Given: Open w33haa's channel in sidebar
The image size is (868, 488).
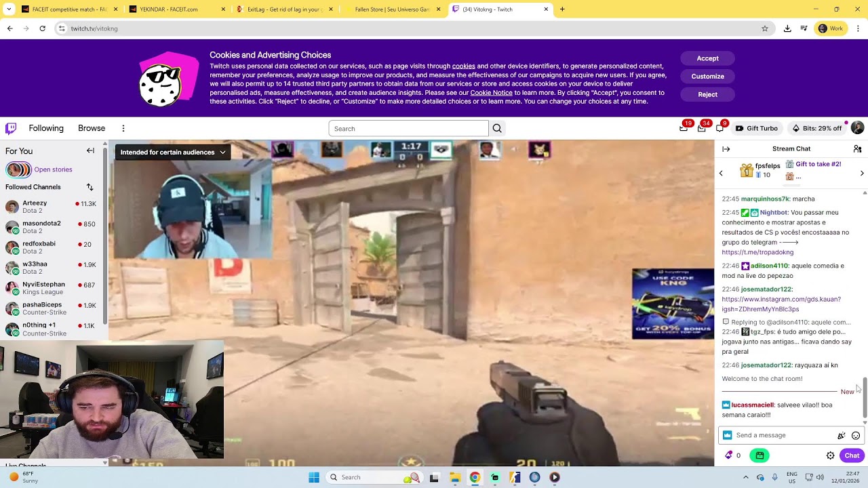Looking at the screenshot, I should (52, 268).
